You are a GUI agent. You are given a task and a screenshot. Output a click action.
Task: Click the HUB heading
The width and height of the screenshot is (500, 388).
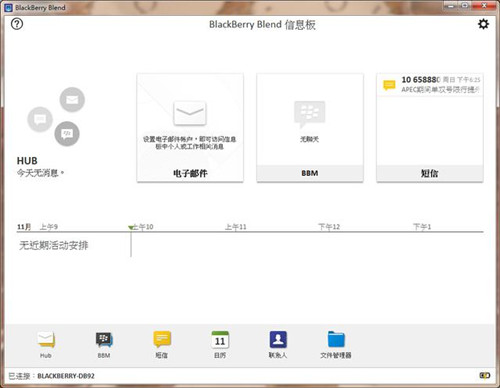point(27,161)
